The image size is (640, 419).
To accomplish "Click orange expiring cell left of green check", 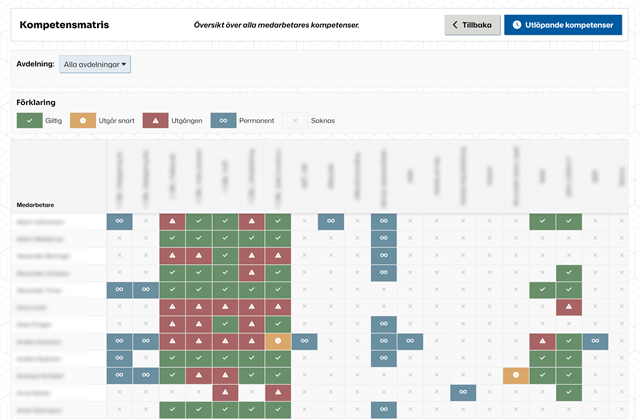I will 516,375.
